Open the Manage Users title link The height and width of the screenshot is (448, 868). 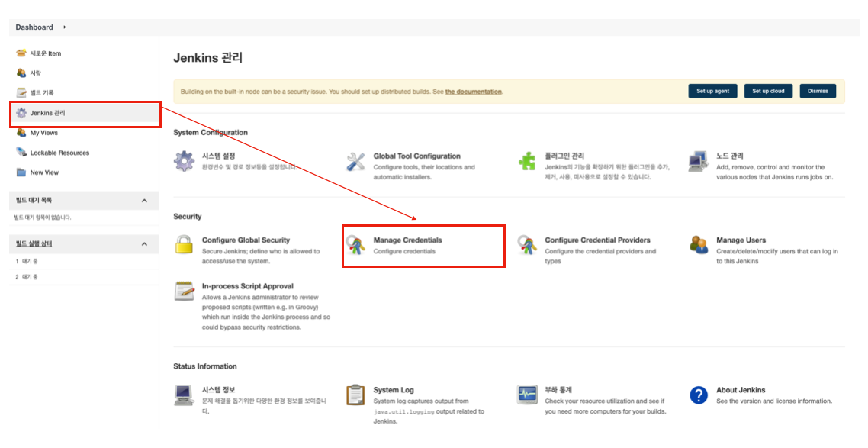click(741, 240)
